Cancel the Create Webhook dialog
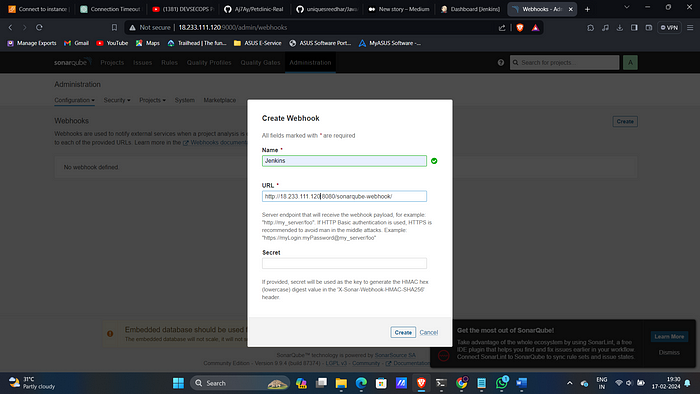 pyautogui.click(x=429, y=332)
